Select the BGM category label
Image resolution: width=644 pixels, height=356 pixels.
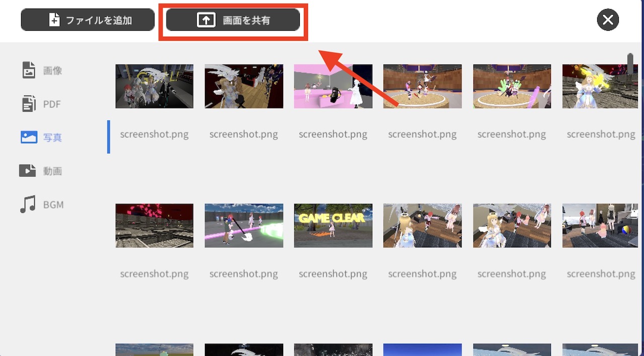pyautogui.click(x=53, y=205)
